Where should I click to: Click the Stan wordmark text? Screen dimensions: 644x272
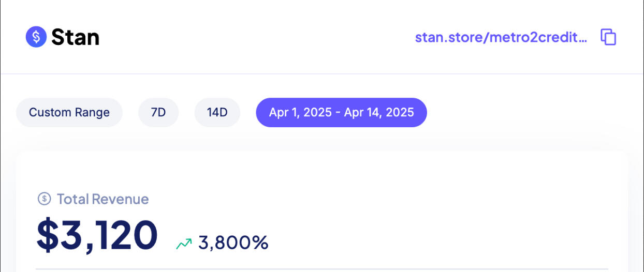[75, 37]
